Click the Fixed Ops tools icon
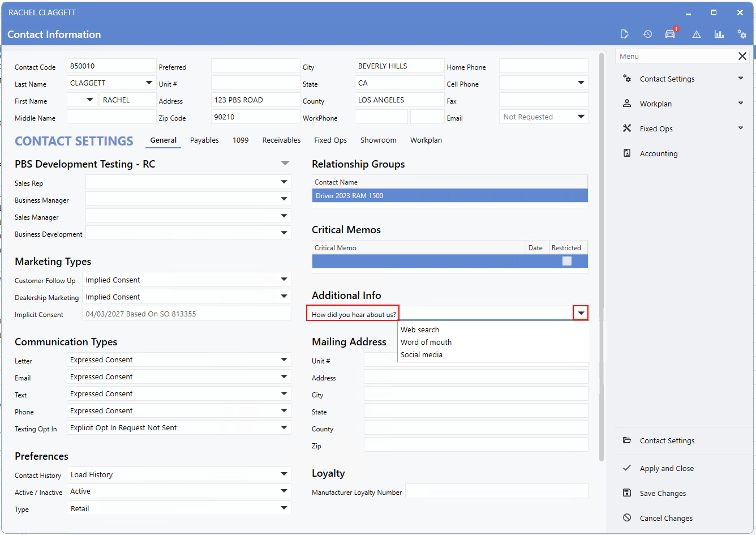Viewport: 756px width, 535px height. (627, 129)
